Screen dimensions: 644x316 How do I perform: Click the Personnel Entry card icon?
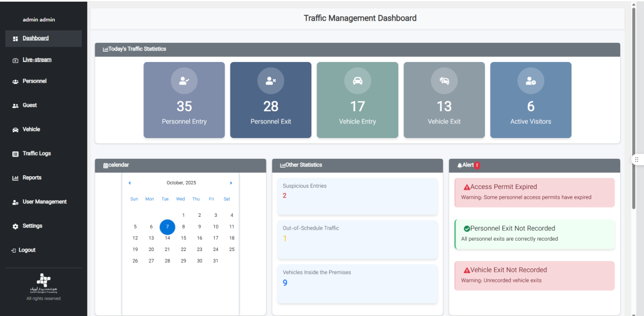coord(184,81)
